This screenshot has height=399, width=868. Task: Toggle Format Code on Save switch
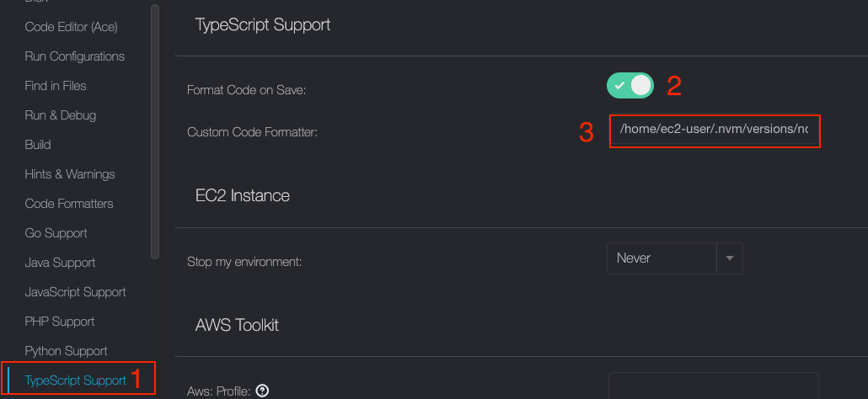click(x=630, y=85)
